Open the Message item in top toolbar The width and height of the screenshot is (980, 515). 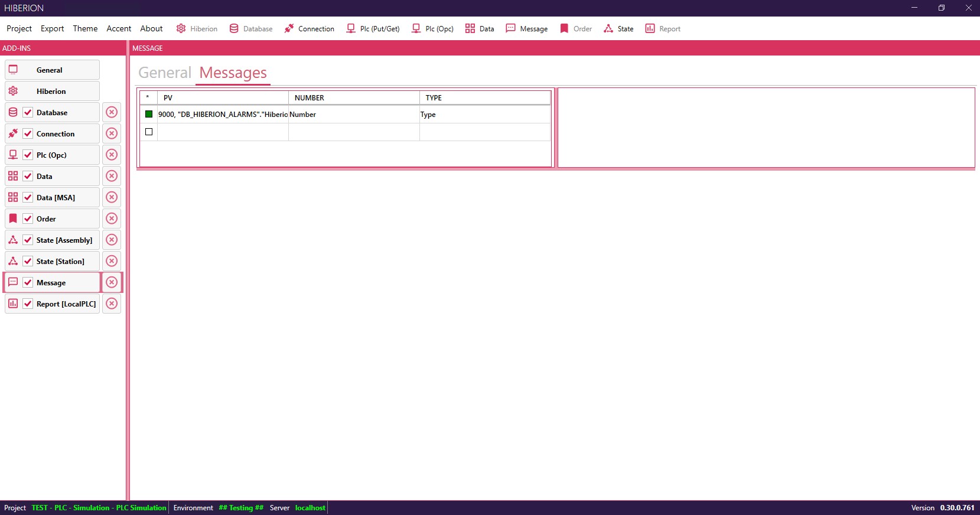[x=527, y=28]
